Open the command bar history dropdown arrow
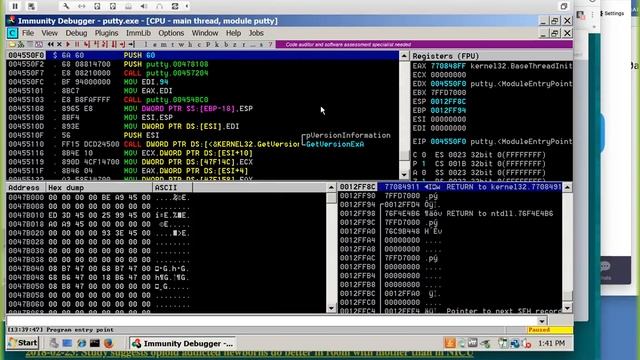Screen dimensions: 640x360 point(542,321)
